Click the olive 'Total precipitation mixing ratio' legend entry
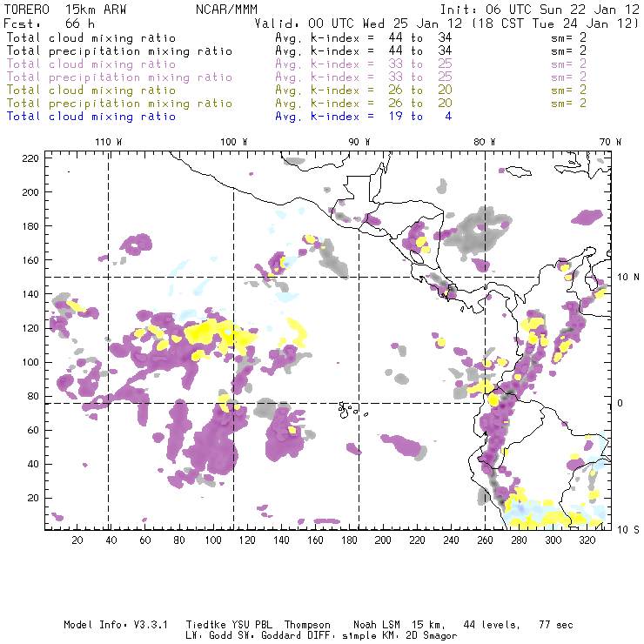 pyautogui.click(x=119, y=103)
